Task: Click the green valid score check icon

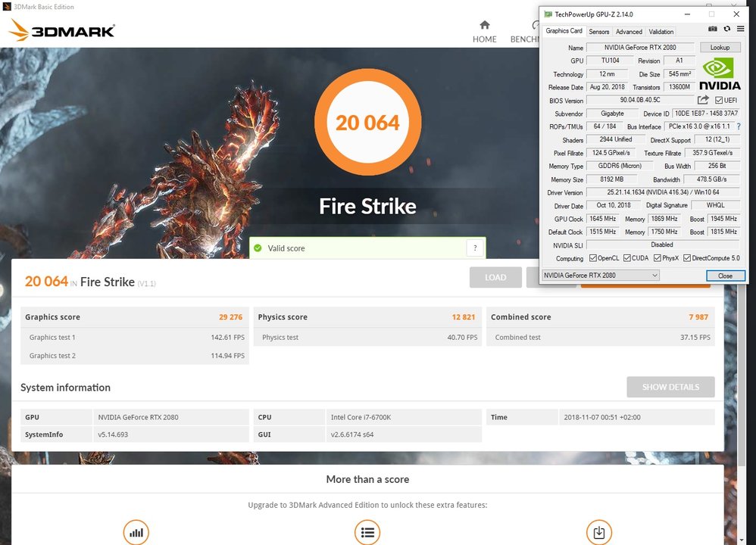Action: point(258,248)
